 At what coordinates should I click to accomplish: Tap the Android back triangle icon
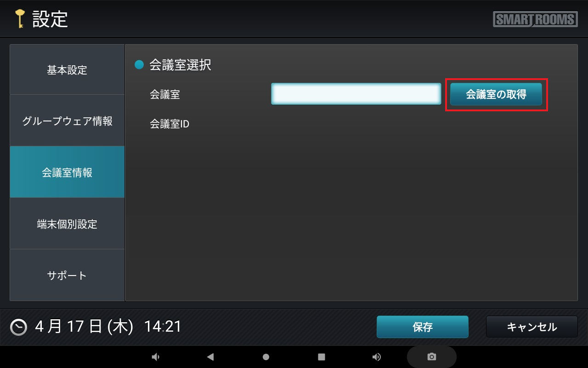(210, 356)
